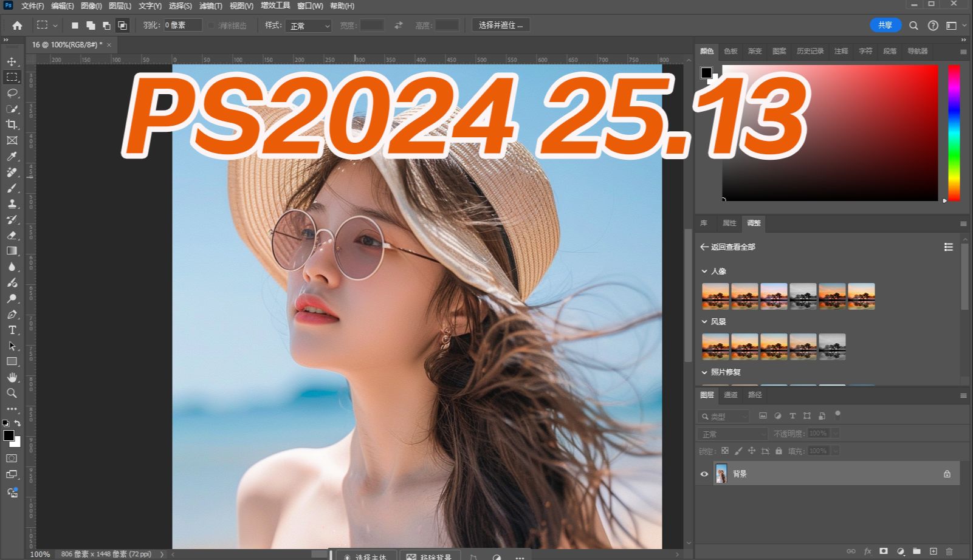
Task: Select the Zoom tool
Action: coord(12,393)
